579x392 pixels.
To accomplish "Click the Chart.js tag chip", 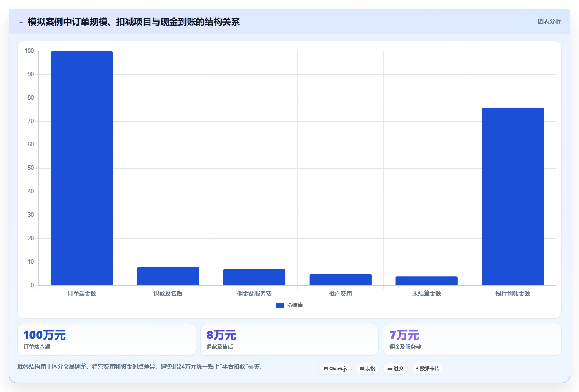I will [x=335, y=369].
